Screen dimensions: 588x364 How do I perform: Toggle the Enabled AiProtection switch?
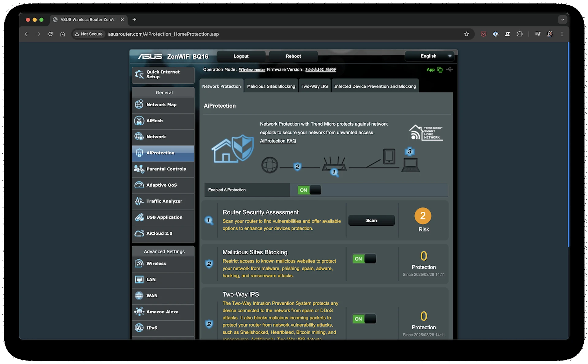(x=309, y=190)
